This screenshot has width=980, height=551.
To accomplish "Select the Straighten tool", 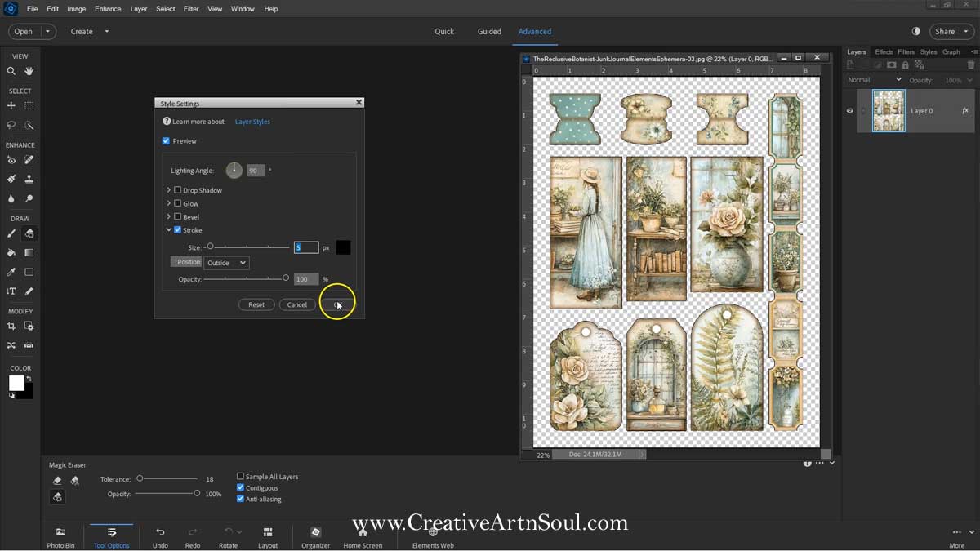I will point(29,345).
